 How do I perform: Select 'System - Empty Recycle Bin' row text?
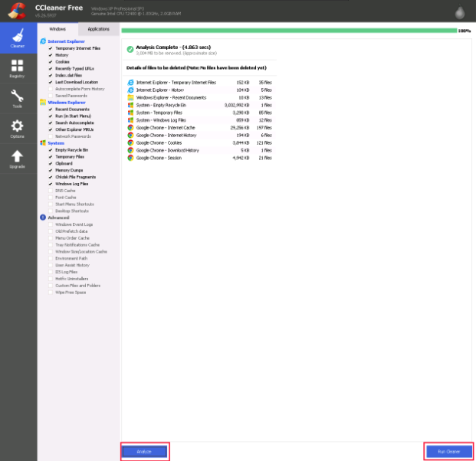(161, 105)
